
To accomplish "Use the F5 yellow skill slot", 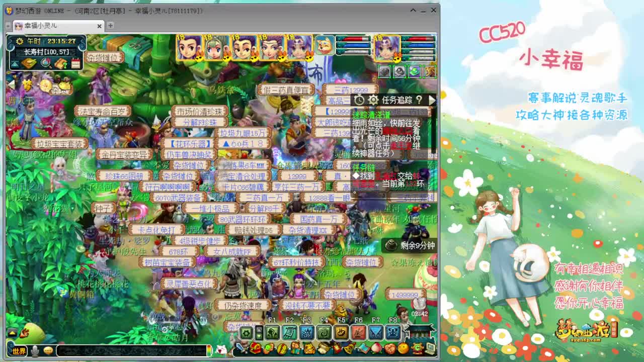I will click(341, 332).
